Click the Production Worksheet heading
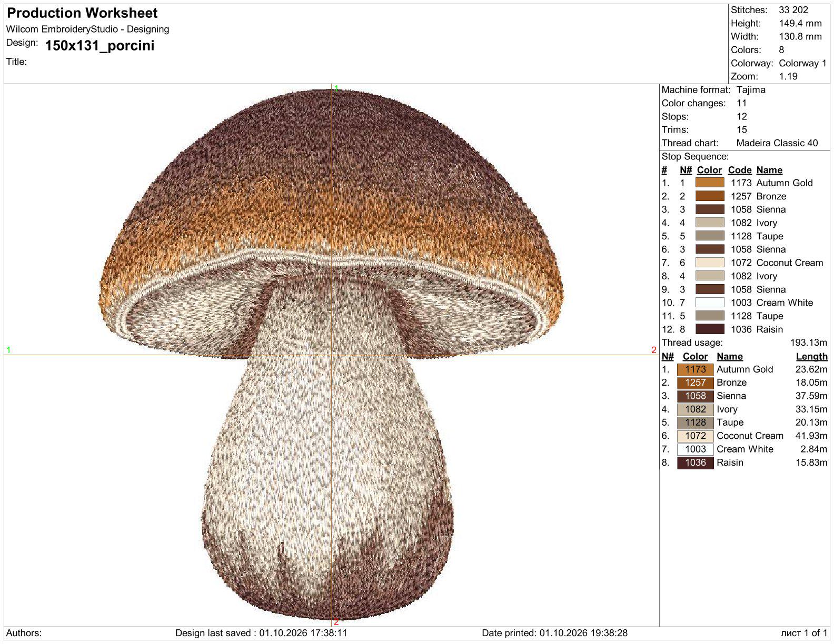This screenshot has width=834, height=644. [x=82, y=13]
